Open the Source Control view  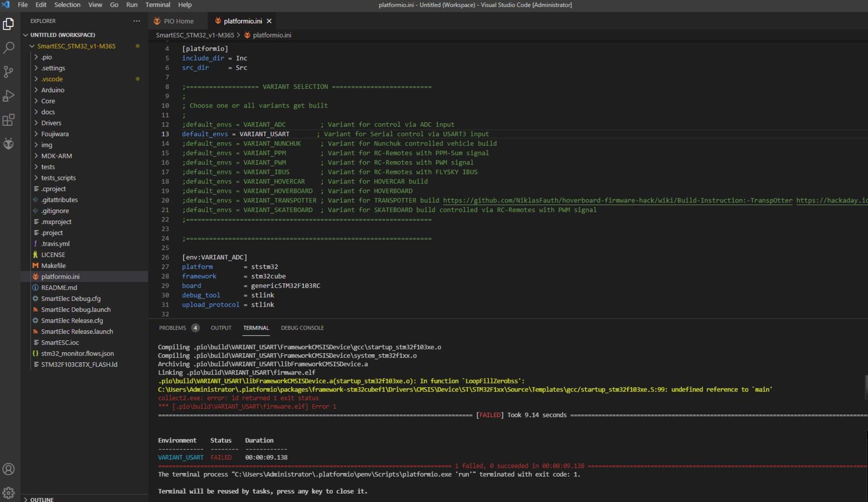click(9, 72)
